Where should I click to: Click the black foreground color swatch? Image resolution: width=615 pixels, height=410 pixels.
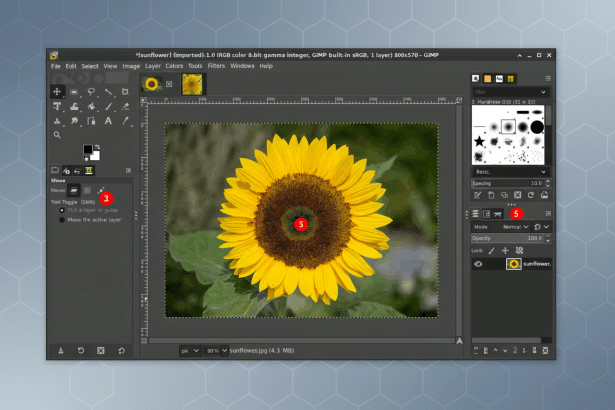coord(88,149)
